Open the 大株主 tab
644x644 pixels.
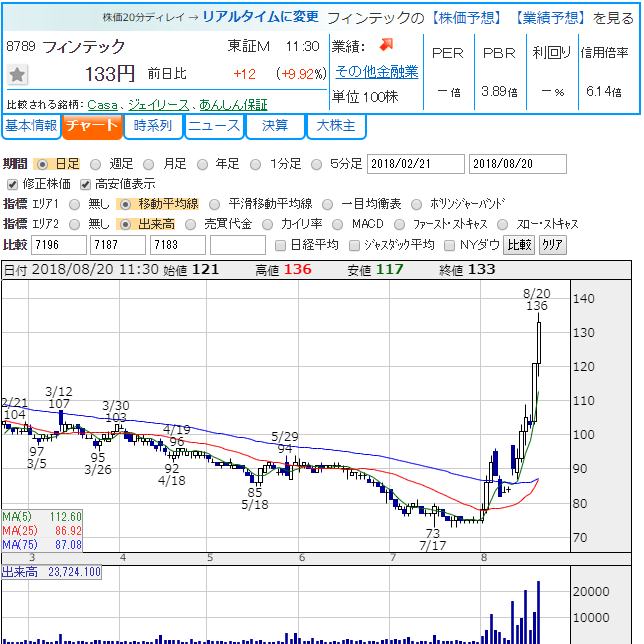pos(336,126)
